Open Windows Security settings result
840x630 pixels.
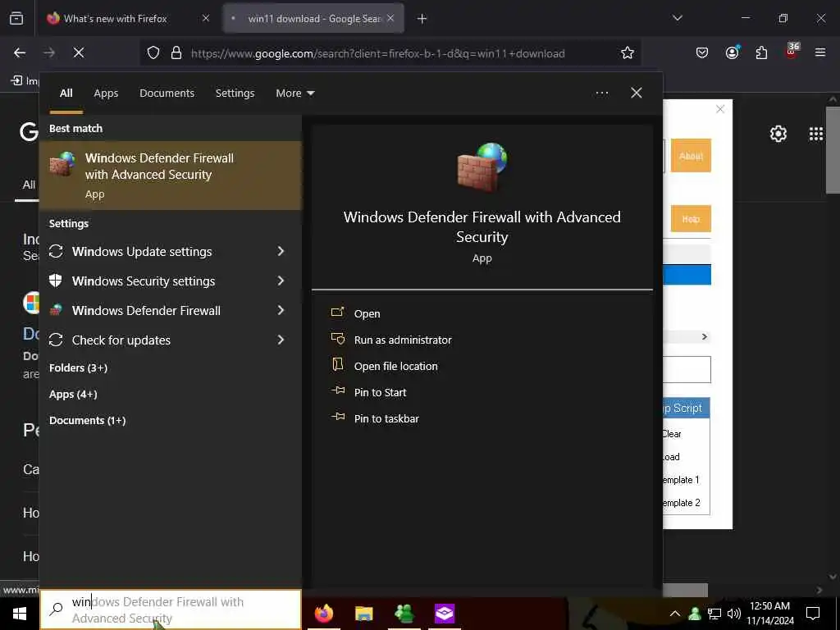[144, 281]
